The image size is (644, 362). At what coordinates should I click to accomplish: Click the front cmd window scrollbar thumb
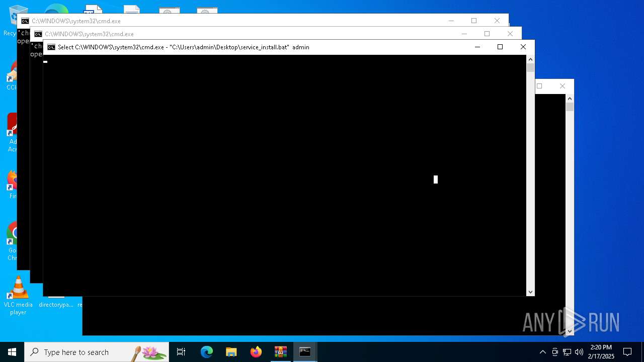point(530,68)
